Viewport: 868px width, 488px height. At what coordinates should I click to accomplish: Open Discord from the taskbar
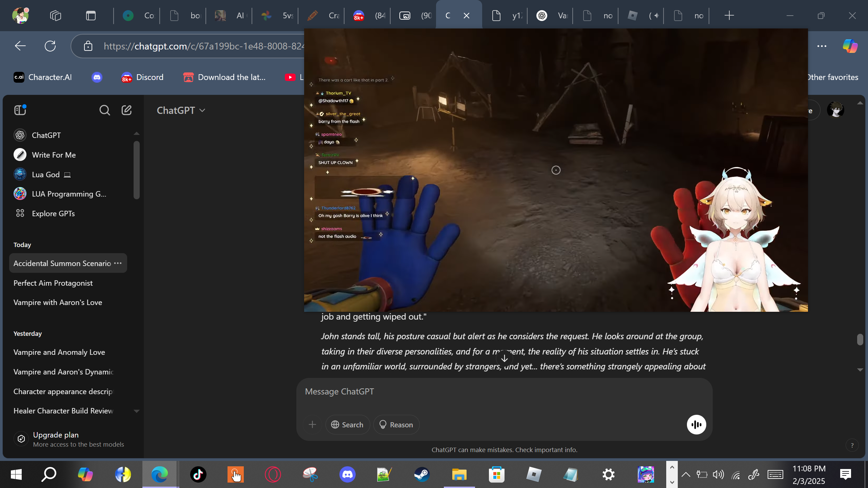[x=347, y=474]
